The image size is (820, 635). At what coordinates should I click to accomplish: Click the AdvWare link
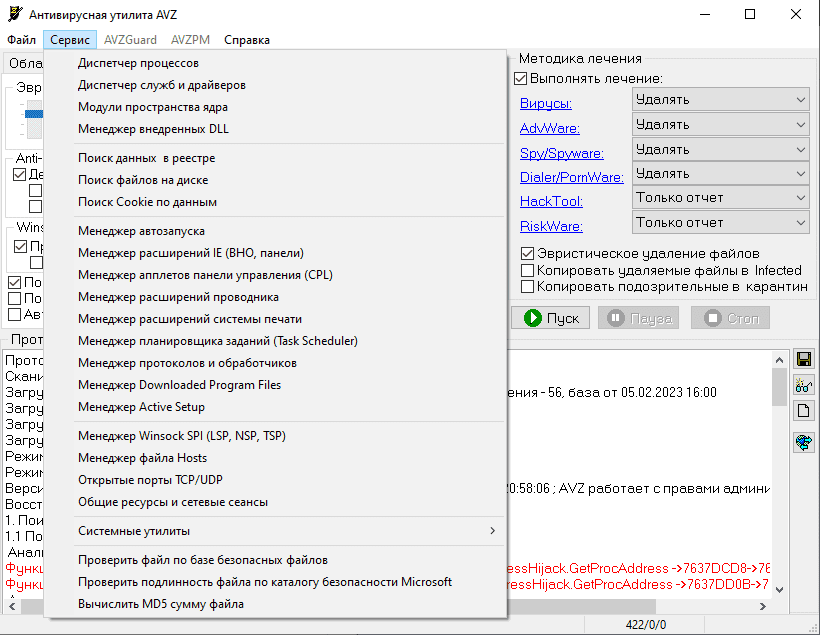pyautogui.click(x=550, y=128)
